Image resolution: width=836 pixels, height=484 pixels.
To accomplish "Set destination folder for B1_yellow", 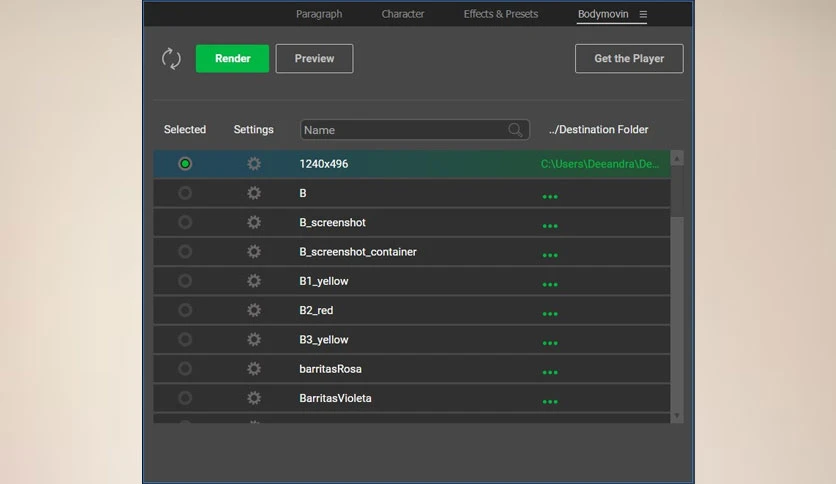I will click(x=550, y=285).
